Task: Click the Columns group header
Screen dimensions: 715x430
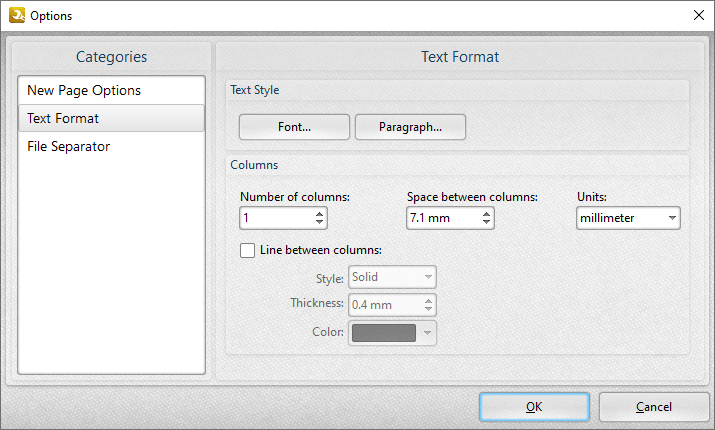Action: (x=254, y=165)
